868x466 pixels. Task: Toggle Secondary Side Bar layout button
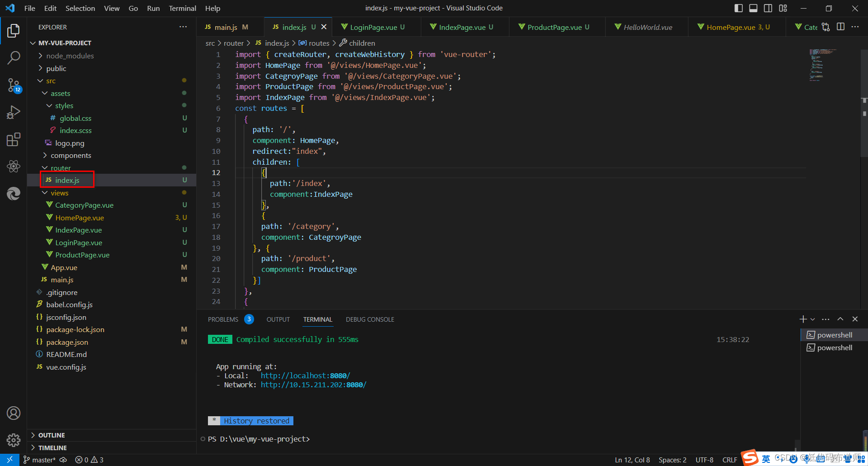tap(768, 8)
